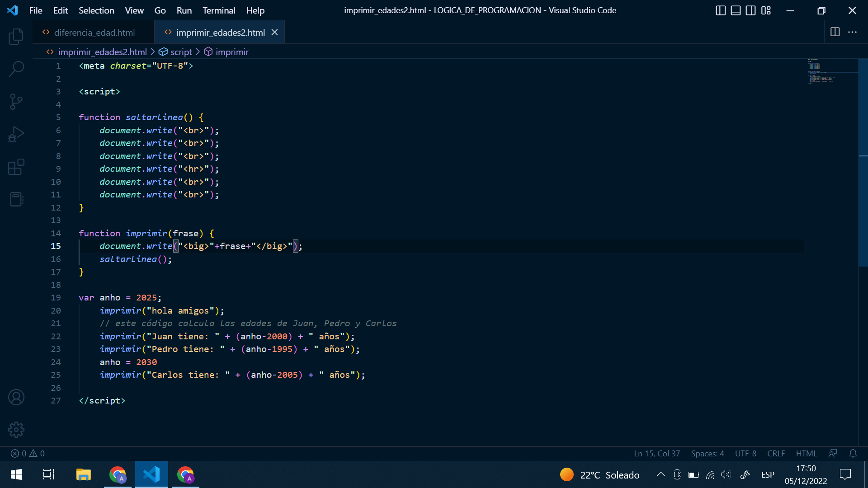Open Extensions view
Image resolution: width=868 pixels, height=488 pixels.
16,167
